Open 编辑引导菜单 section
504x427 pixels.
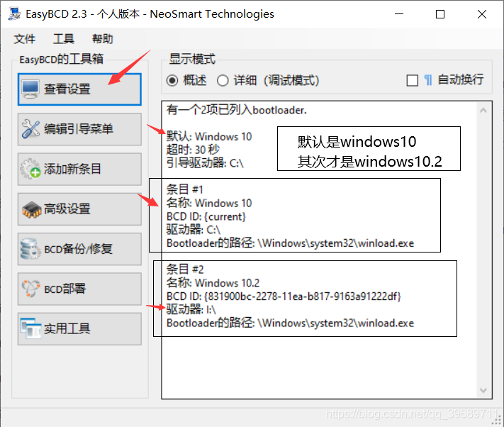[79, 129]
